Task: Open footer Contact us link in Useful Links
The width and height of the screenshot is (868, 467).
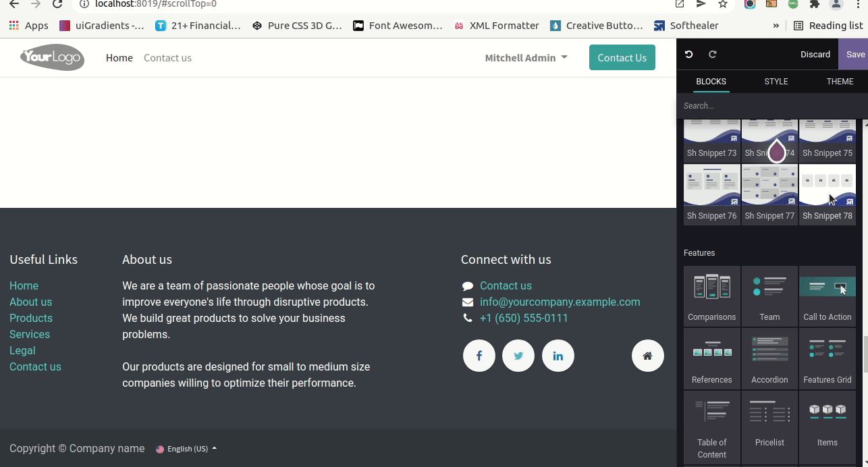Action: pyautogui.click(x=35, y=366)
